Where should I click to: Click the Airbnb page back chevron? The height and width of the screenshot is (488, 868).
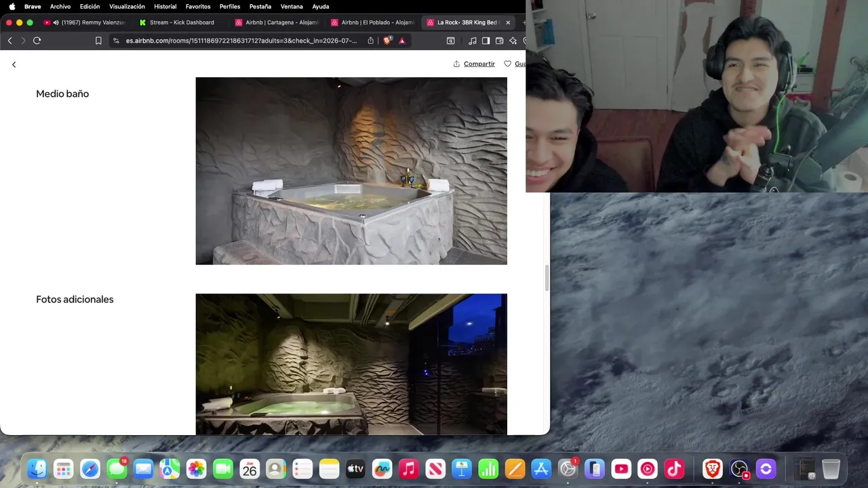14,64
